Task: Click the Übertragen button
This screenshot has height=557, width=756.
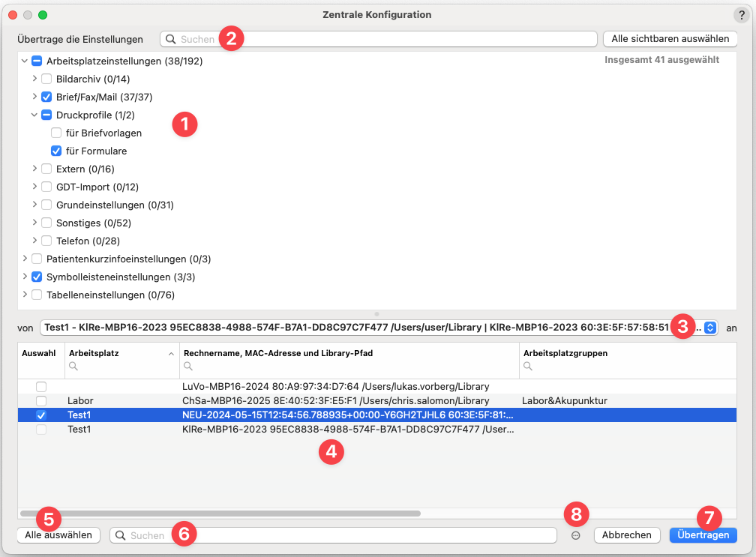Action: point(703,535)
